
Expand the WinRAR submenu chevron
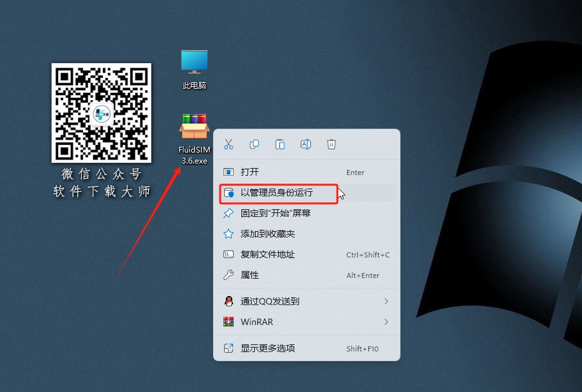(386, 322)
